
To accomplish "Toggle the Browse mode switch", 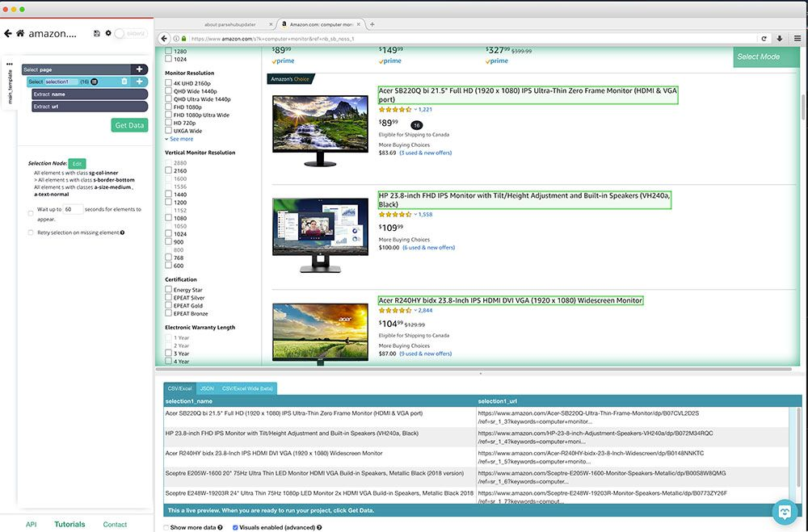I will (x=130, y=33).
